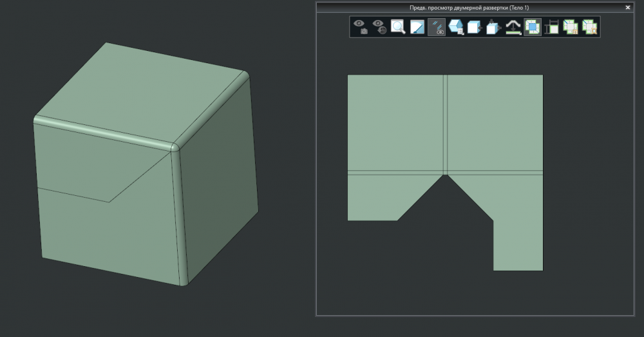This screenshot has width=644, height=337.
Task: Click the eye with camera view icon
Action: pyautogui.click(x=361, y=27)
